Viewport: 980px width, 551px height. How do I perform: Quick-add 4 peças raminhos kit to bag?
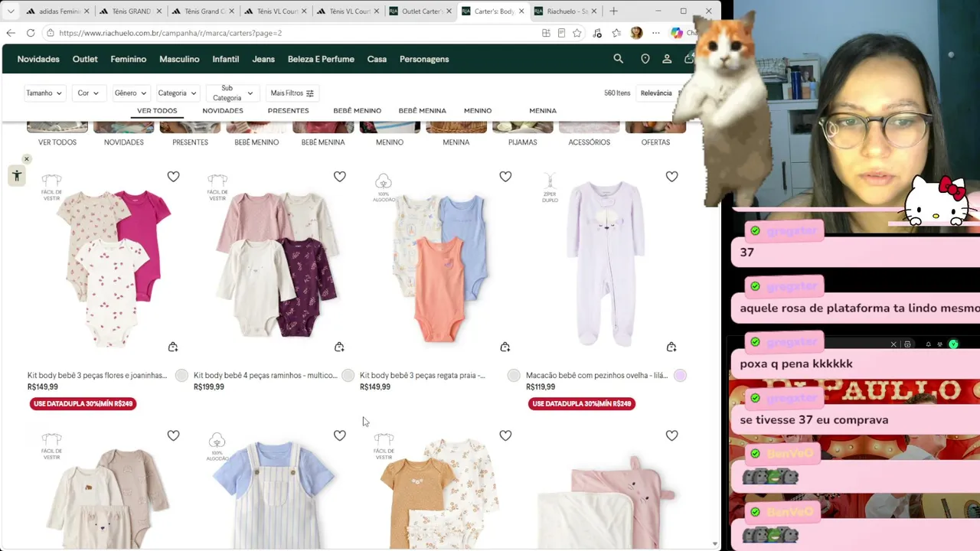pyautogui.click(x=339, y=347)
